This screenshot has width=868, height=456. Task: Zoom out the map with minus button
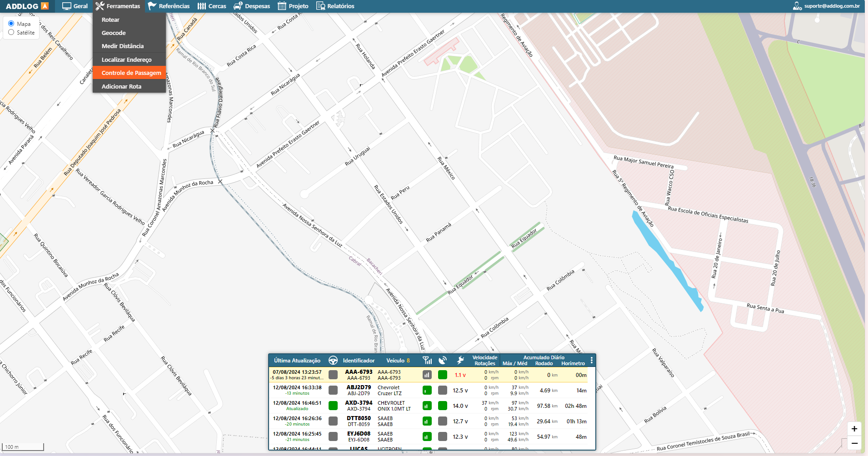click(854, 443)
